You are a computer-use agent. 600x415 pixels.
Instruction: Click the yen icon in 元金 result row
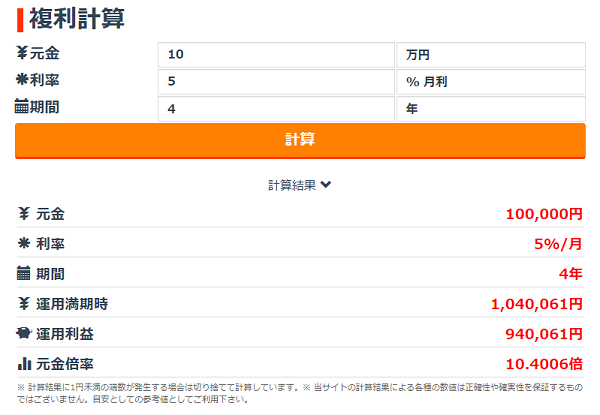coord(24,213)
